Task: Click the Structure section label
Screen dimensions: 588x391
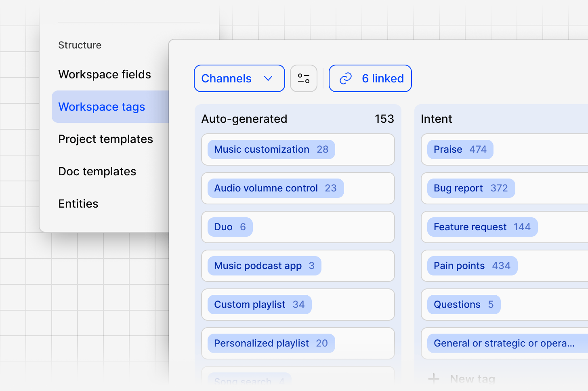Action: pyautogui.click(x=80, y=45)
